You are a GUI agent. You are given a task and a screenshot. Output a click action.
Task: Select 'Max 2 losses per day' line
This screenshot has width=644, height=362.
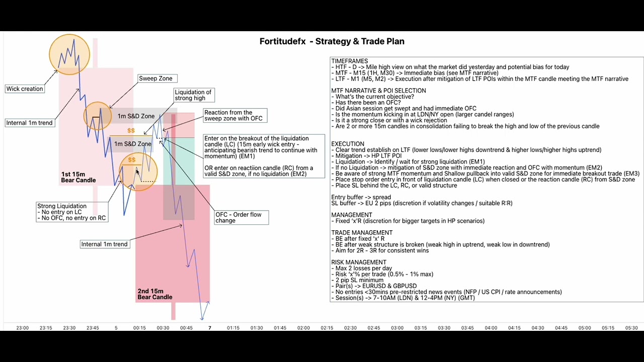click(x=362, y=268)
